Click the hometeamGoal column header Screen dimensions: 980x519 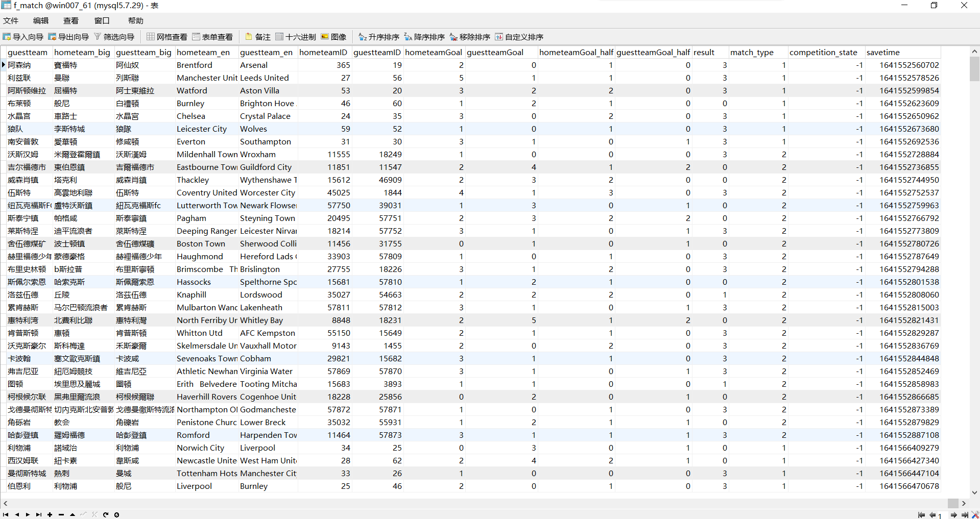pyautogui.click(x=434, y=52)
